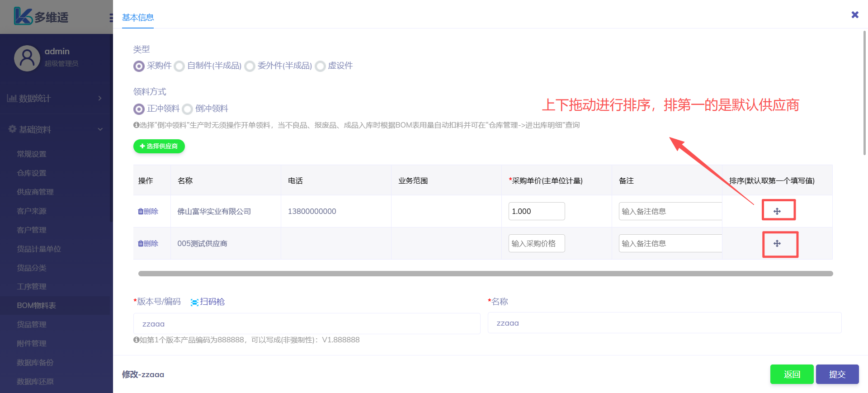Click the 多维适 logo
This screenshot has height=393, width=868.
41,17
